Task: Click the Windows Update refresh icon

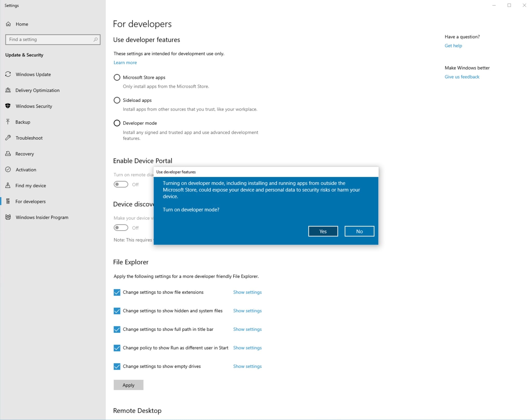Action: point(8,74)
